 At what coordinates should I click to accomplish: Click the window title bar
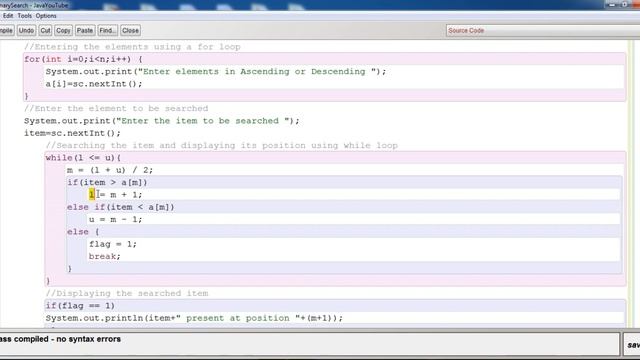(320, 5)
